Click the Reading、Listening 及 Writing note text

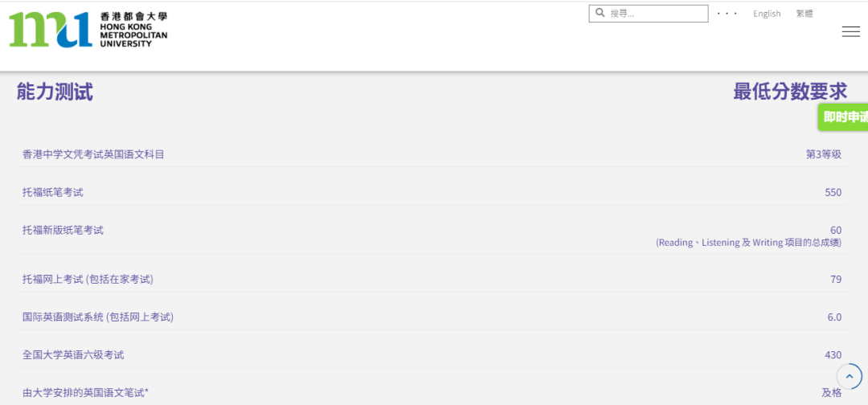point(748,243)
